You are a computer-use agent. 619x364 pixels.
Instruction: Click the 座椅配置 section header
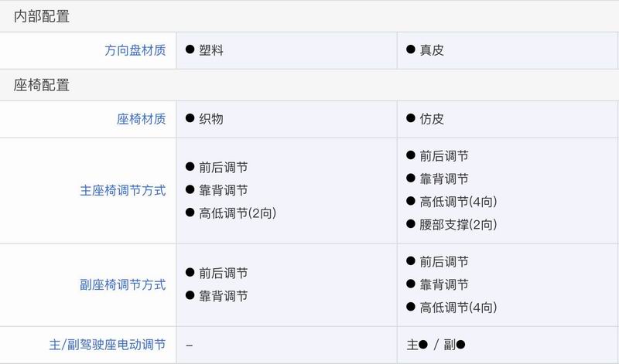pos(42,85)
